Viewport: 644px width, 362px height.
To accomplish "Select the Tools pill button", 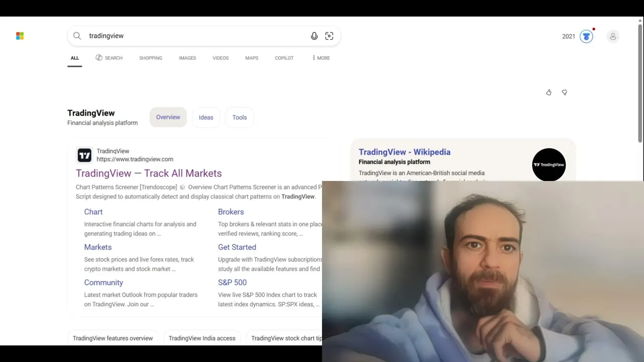I will [239, 117].
